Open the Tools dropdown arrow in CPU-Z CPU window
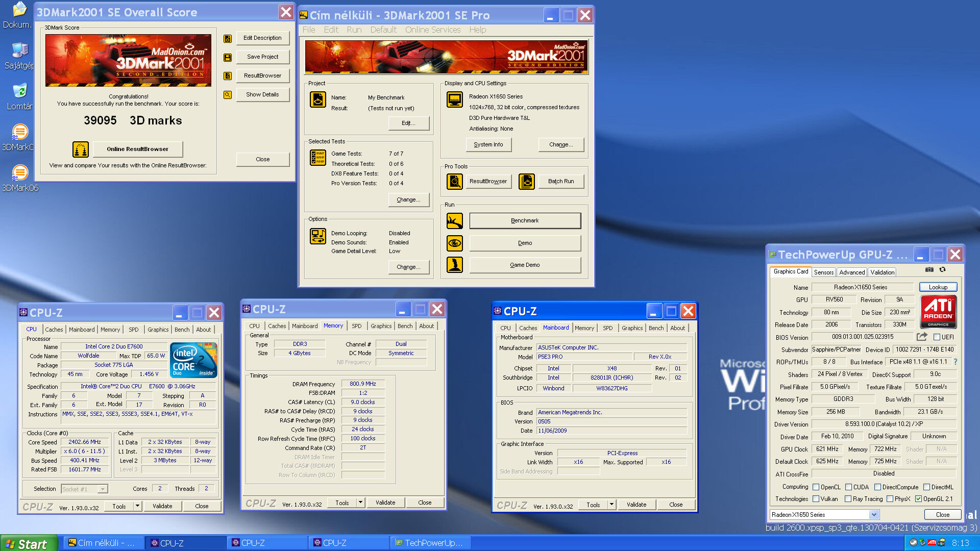This screenshot has height=551, width=980. tap(137, 506)
